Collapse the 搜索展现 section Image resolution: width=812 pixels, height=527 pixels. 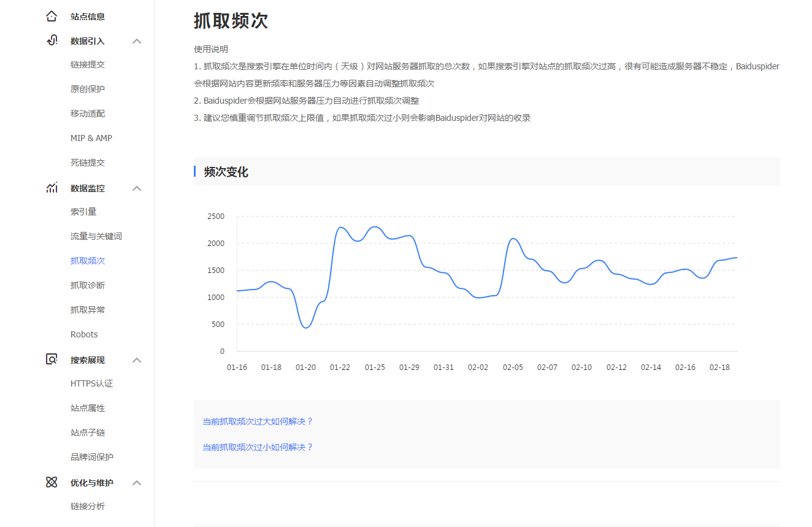(137, 360)
